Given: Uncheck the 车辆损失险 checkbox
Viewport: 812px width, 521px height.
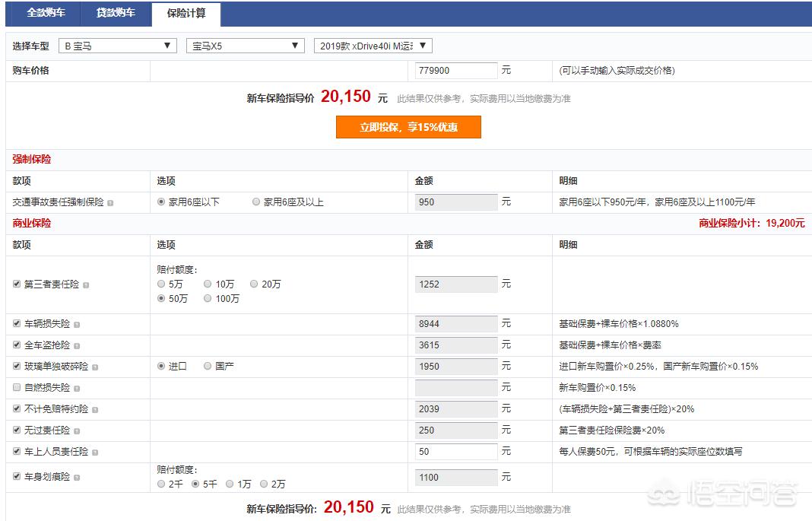Looking at the screenshot, I should [x=17, y=324].
